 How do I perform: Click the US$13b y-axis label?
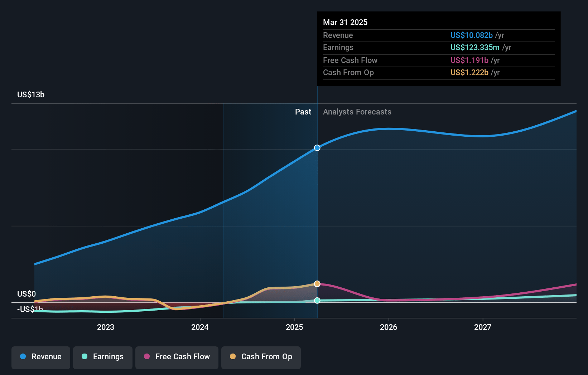pos(31,94)
